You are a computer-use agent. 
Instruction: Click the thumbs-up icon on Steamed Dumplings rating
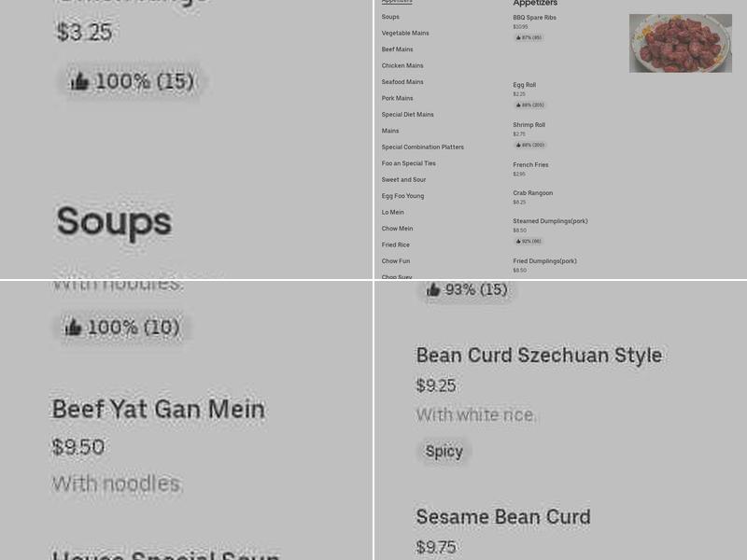(x=519, y=241)
